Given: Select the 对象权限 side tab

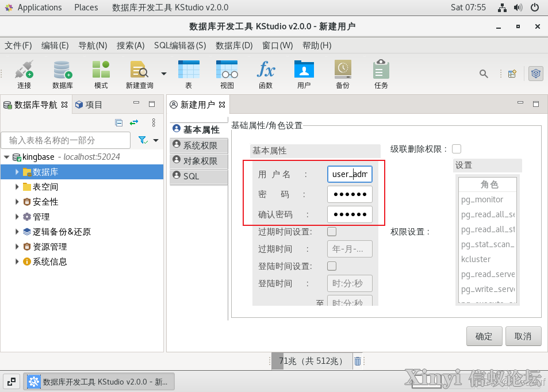Looking at the screenshot, I should 199,161.
